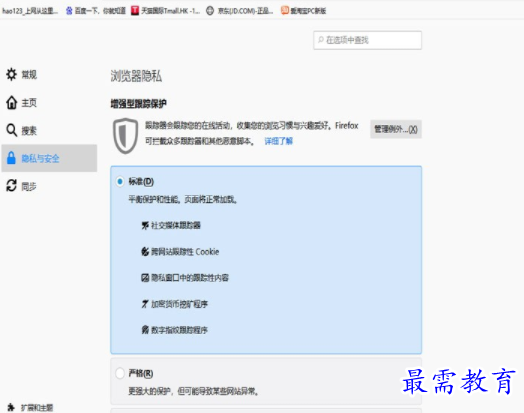Click the cryptominers icon
The height and width of the screenshot is (413, 524).
[145, 304]
